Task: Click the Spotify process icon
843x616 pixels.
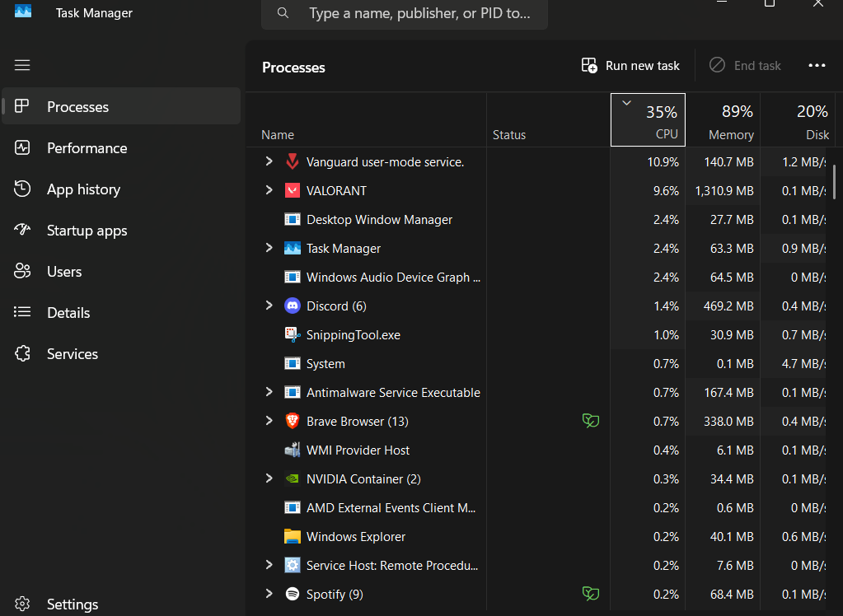Action: coord(293,594)
